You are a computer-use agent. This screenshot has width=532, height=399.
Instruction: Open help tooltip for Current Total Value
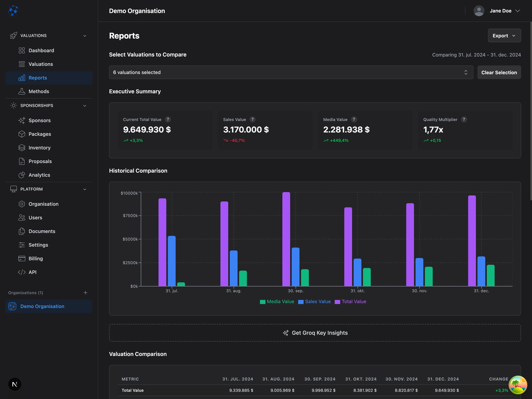(x=168, y=119)
